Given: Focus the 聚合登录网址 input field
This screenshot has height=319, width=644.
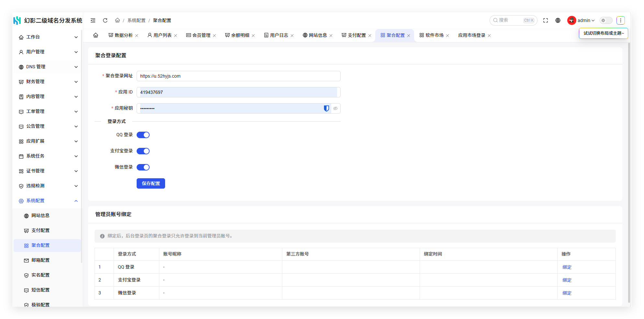Looking at the screenshot, I should pyautogui.click(x=239, y=76).
